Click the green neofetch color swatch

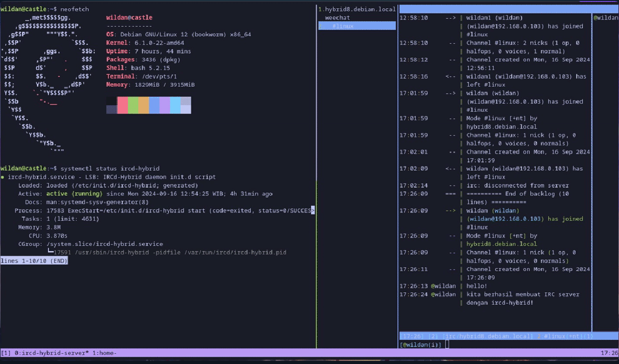click(133, 105)
